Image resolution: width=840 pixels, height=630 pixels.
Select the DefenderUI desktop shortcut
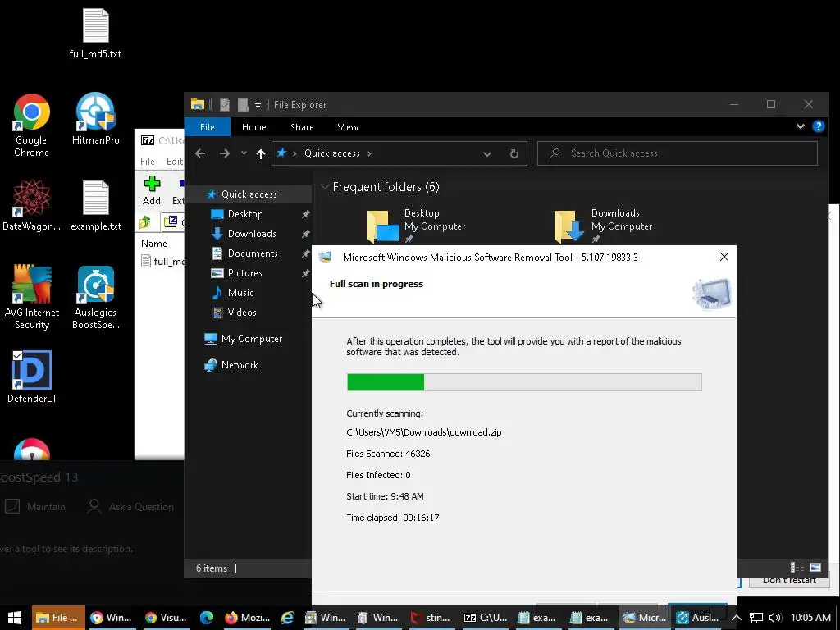point(32,377)
